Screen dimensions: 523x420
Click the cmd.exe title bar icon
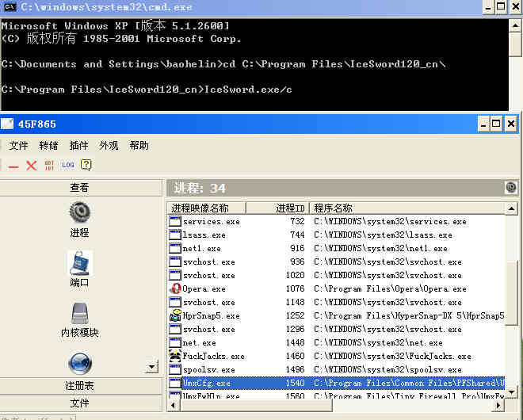[x=10, y=6]
